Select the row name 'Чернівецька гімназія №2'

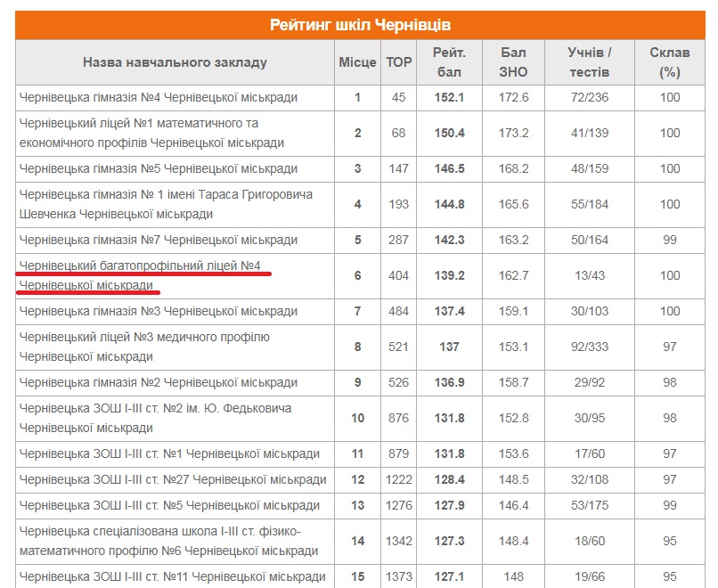pos(159,383)
